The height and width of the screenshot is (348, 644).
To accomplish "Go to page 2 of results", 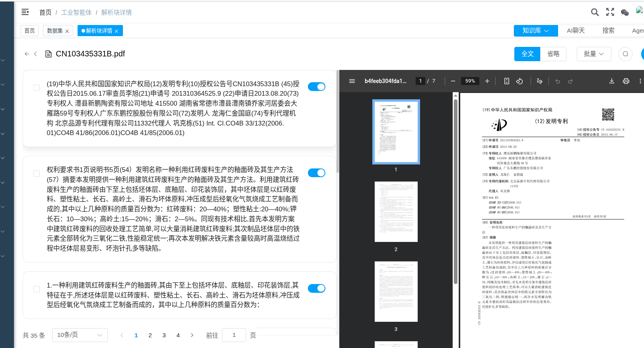I will coord(150,335).
